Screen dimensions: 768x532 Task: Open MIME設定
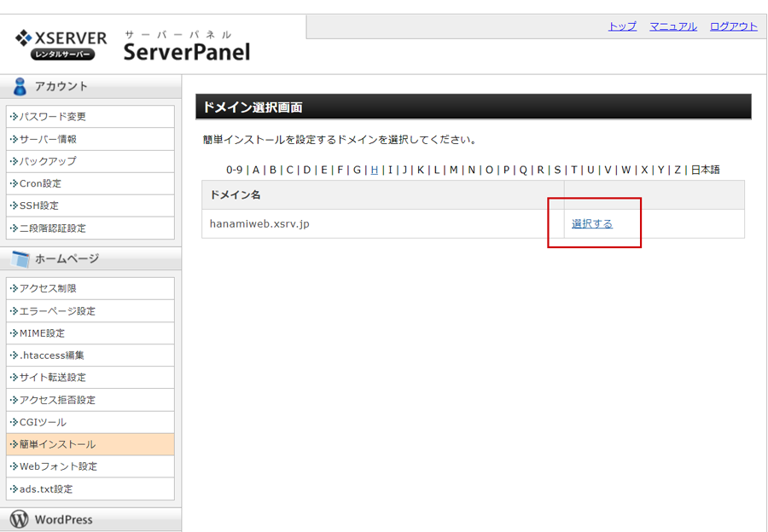(90, 332)
